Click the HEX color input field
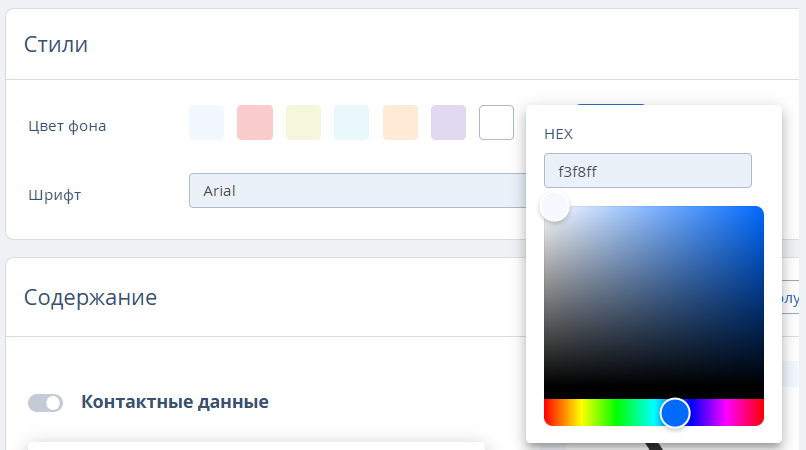The height and width of the screenshot is (450, 806). click(647, 170)
